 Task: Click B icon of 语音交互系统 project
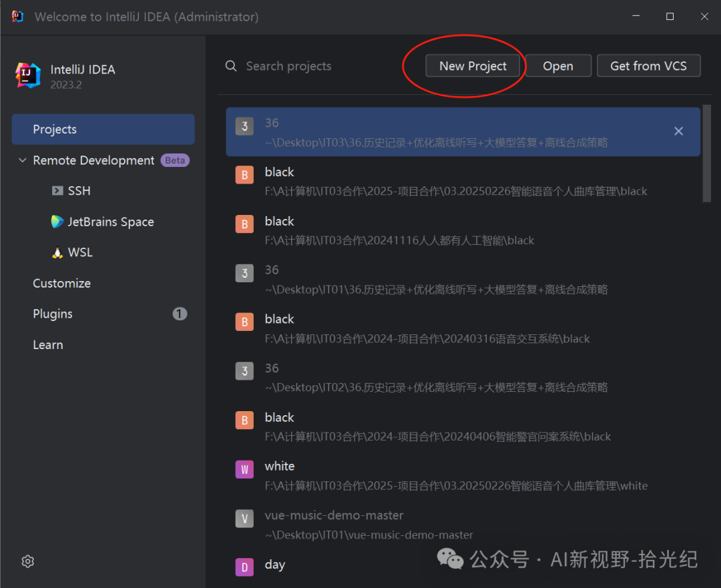(x=244, y=322)
